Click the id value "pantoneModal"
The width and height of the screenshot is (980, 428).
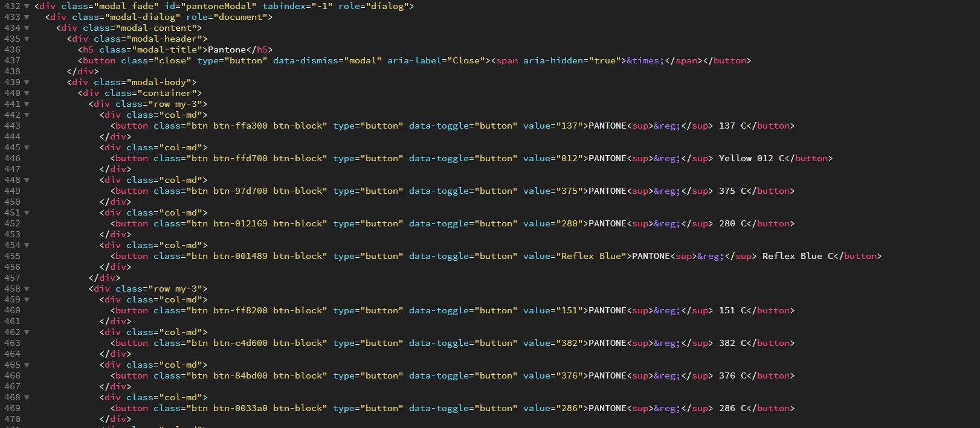[x=219, y=6]
